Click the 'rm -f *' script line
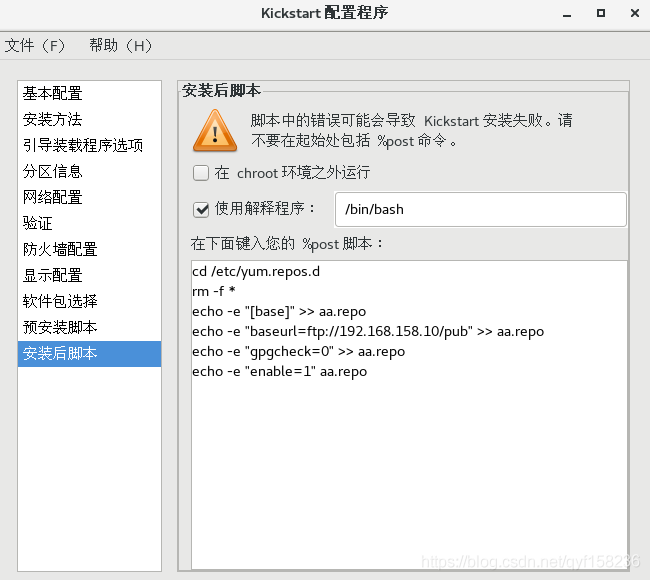 tap(214, 291)
